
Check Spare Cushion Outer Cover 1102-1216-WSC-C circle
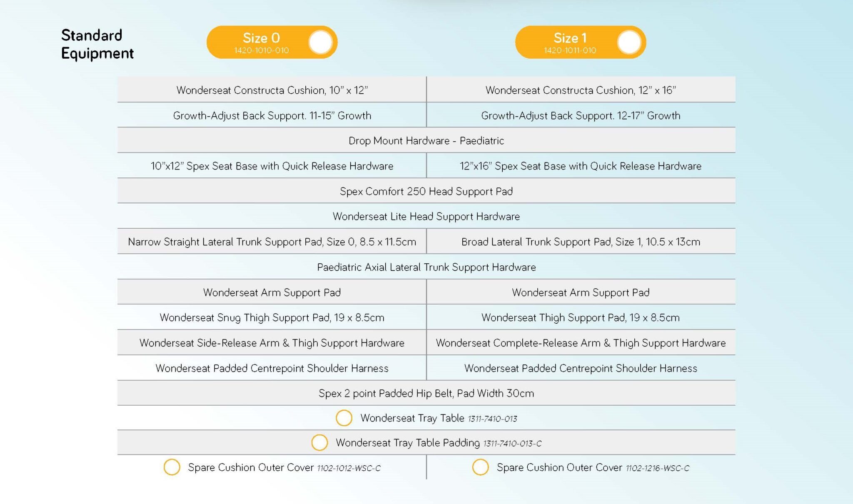[480, 467]
